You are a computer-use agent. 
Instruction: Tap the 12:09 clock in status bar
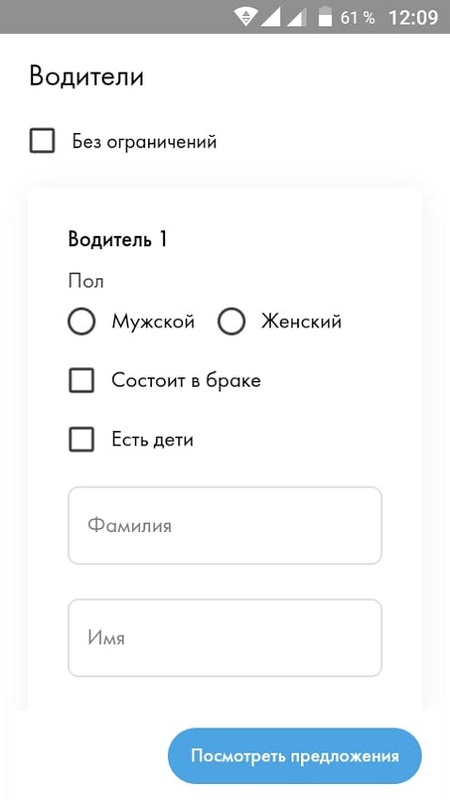click(413, 17)
